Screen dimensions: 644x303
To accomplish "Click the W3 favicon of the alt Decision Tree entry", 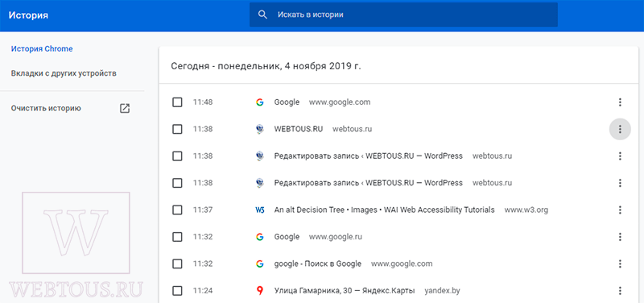I will click(259, 210).
